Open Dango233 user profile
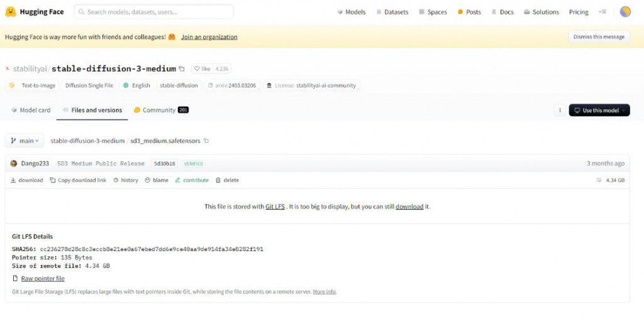 35,163
